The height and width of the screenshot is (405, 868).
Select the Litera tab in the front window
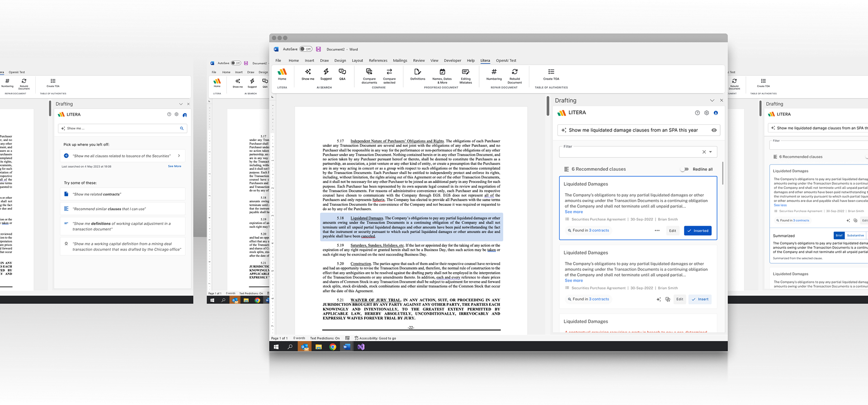coord(485,61)
